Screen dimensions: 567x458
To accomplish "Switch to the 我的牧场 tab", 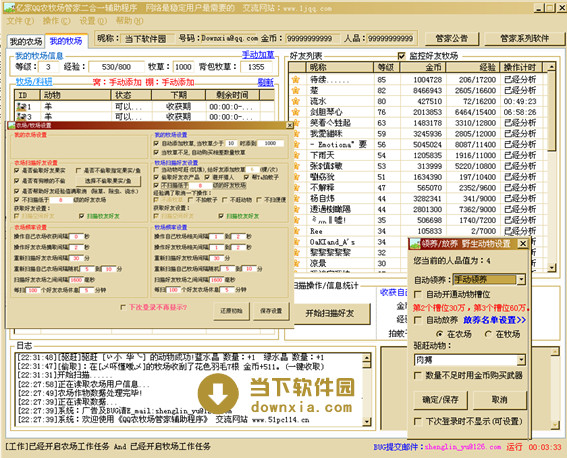I will (66, 41).
